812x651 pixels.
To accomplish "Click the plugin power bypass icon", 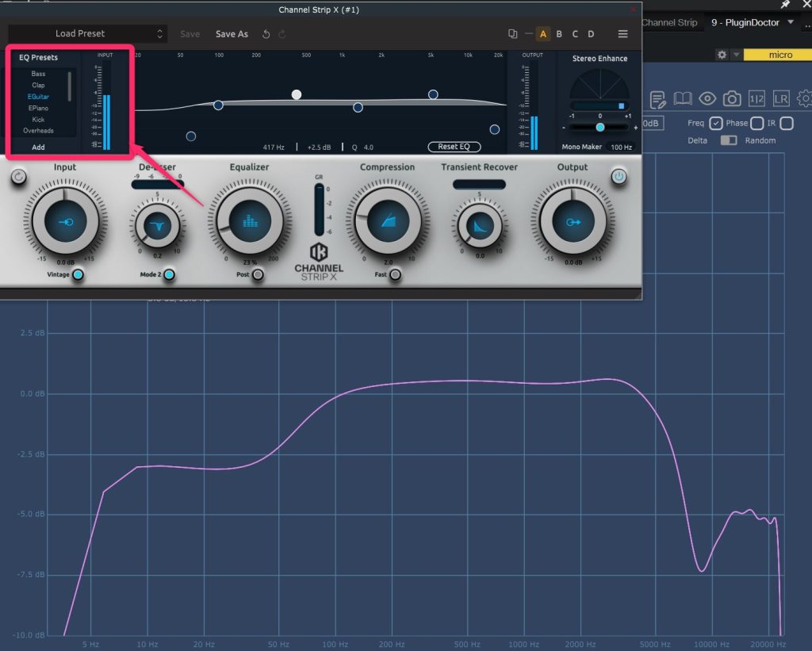I will 619,177.
